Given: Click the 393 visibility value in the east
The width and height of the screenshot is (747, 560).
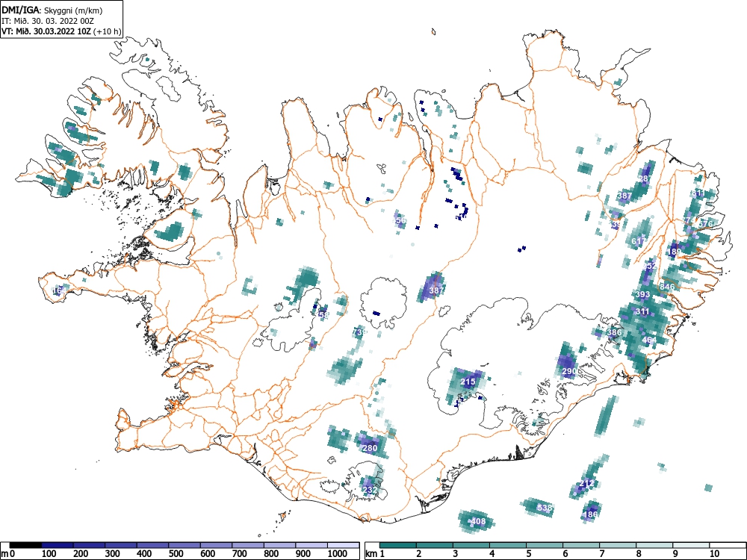Looking at the screenshot, I should (x=642, y=294).
